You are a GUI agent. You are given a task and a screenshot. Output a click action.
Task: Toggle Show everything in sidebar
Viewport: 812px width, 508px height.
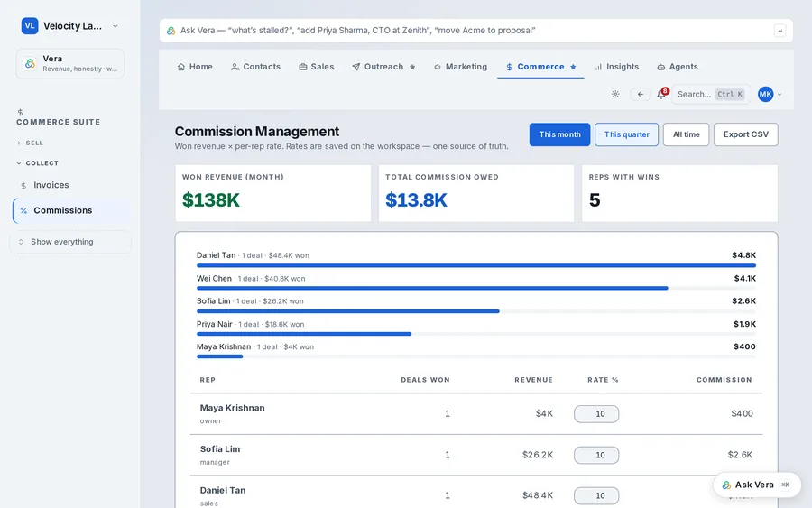(x=69, y=242)
